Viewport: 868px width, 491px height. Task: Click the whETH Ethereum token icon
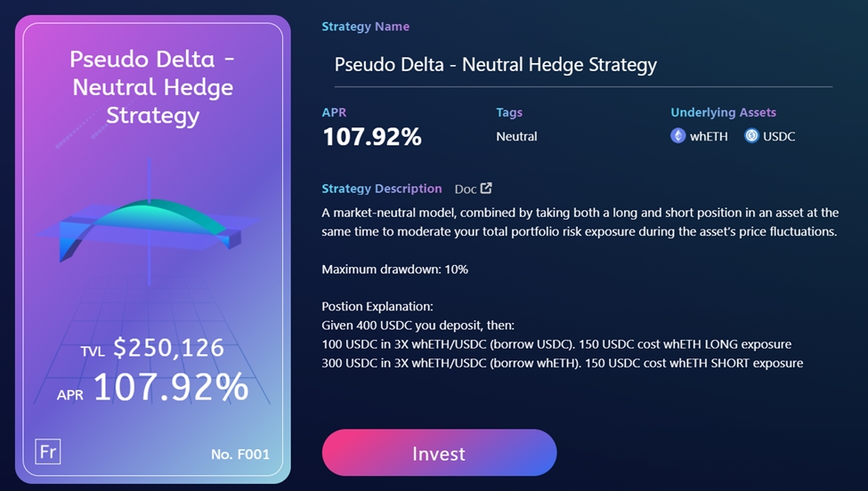coord(678,136)
